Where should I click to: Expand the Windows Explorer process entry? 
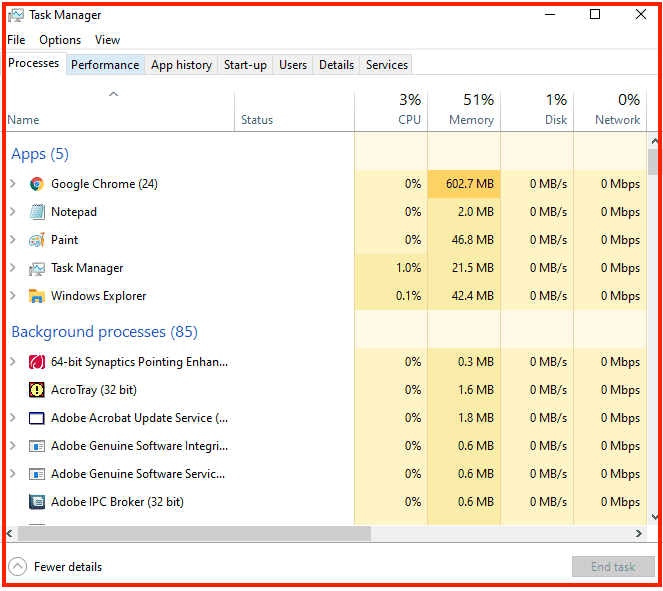(x=13, y=296)
